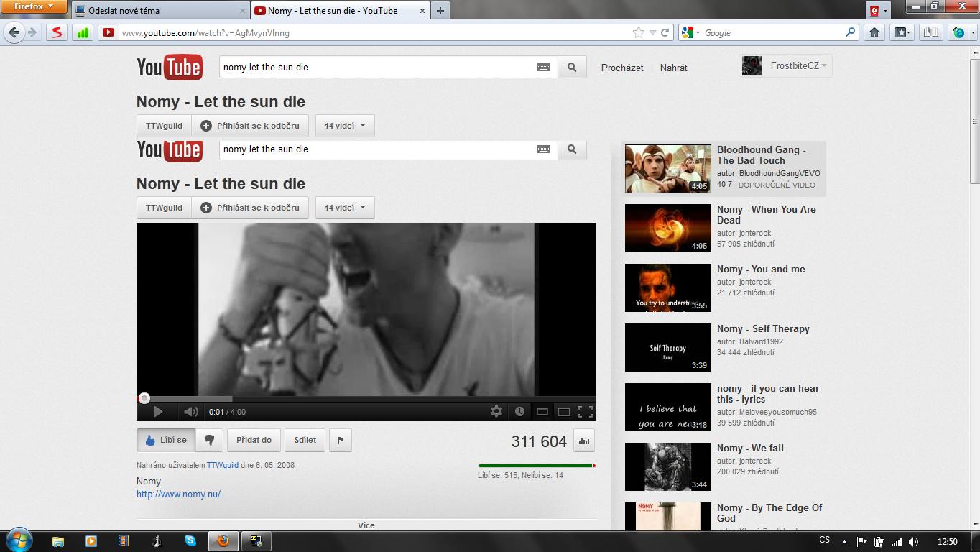Open the Windows Start menu

[x=19, y=540]
